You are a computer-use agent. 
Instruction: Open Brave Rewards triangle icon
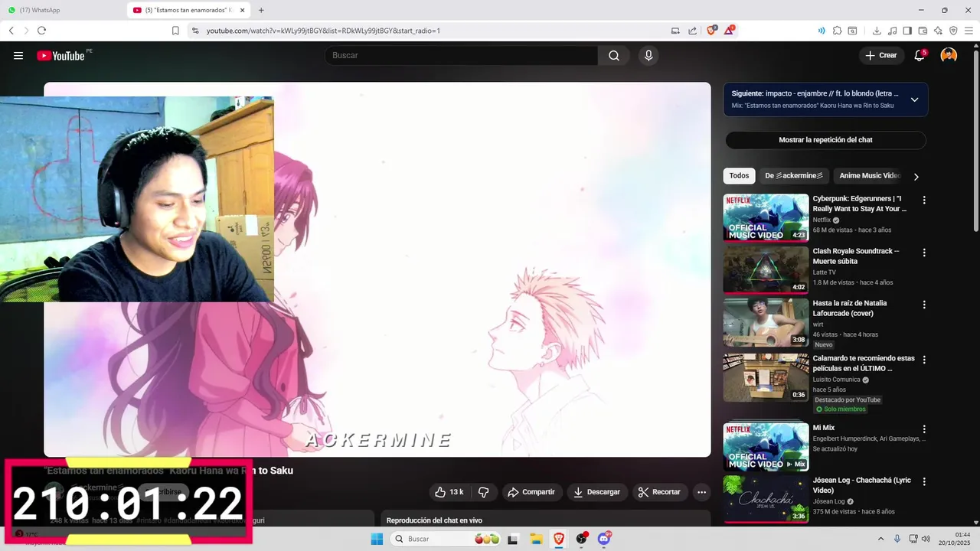click(x=730, y=31)
